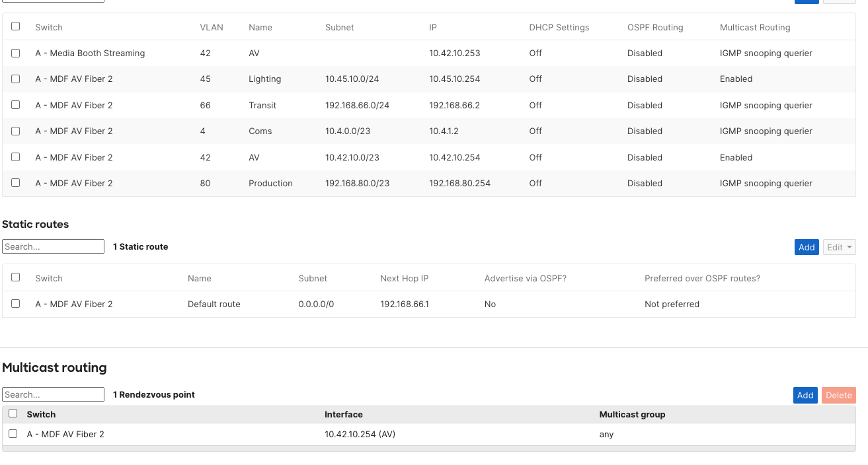Select all interfaces using the header checkbox
Viewport: 868px width, 465px height.
pyautogui.click(x=15, y=27)
